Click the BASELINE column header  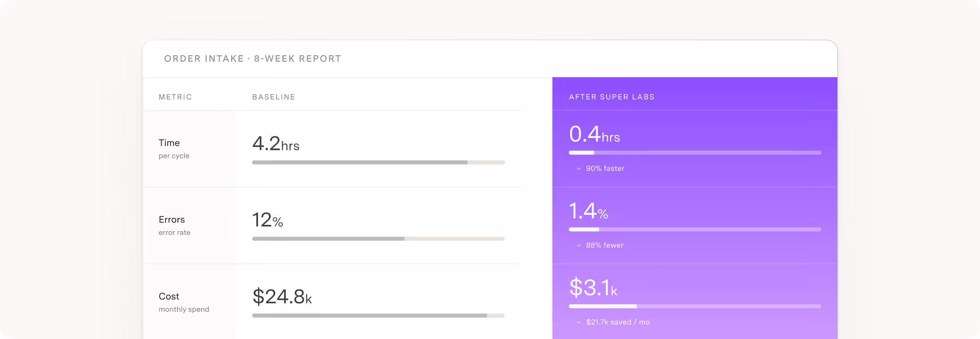pos(274,97)
